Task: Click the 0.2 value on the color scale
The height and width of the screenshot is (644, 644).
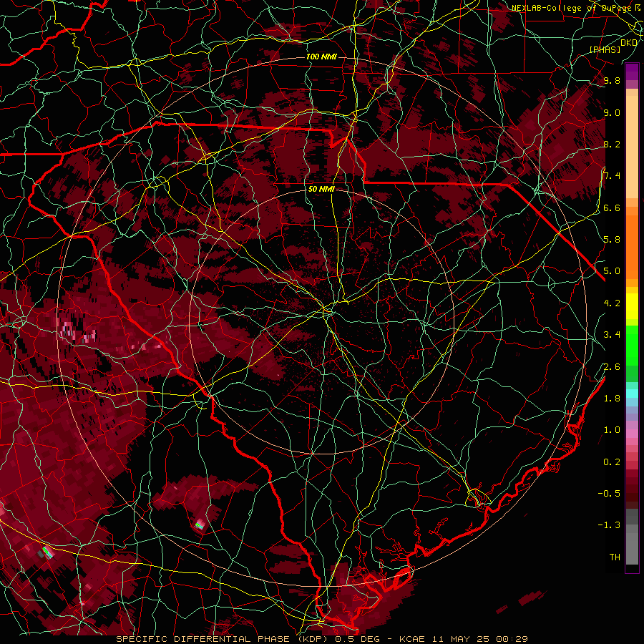Action: 612,462
